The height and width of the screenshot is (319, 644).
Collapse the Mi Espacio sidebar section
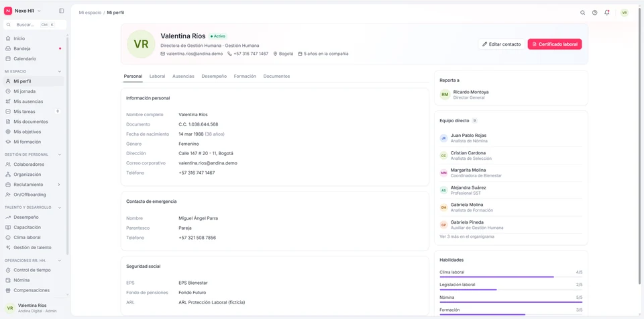[60, 72]
